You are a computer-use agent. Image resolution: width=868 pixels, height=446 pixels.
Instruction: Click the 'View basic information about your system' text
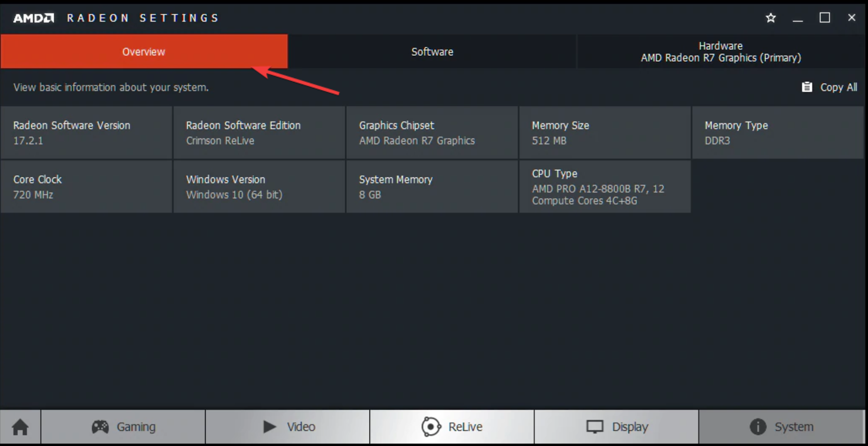(111, 87)
